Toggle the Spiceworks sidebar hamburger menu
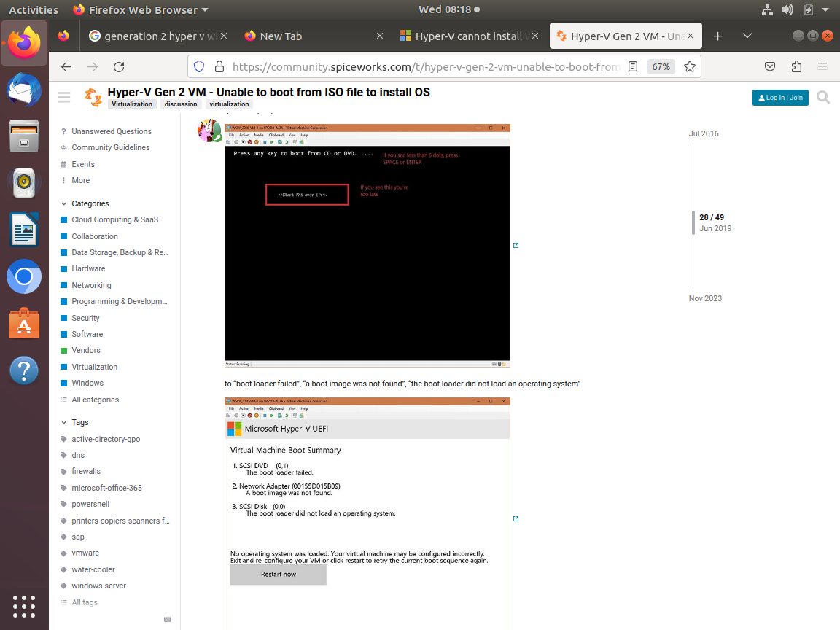840x630 pixels. click(64, 97)
